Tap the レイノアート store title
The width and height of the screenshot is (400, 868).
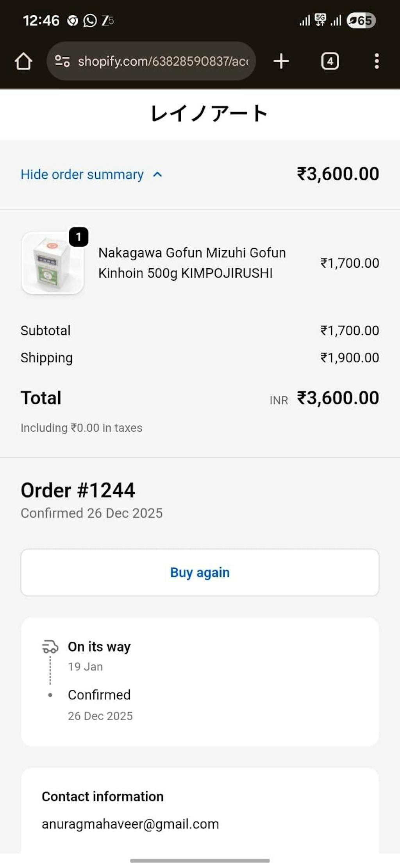(x=209, y=113)
